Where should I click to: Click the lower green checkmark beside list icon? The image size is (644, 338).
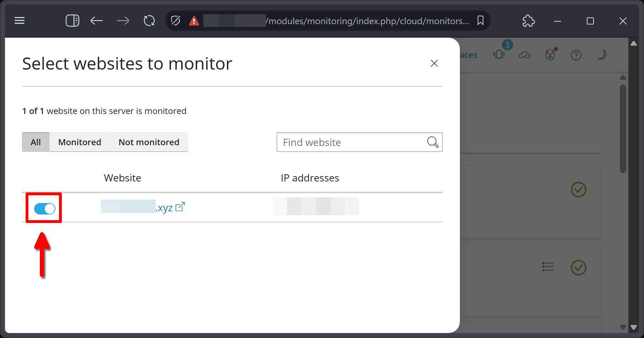(x=579, y=268)
